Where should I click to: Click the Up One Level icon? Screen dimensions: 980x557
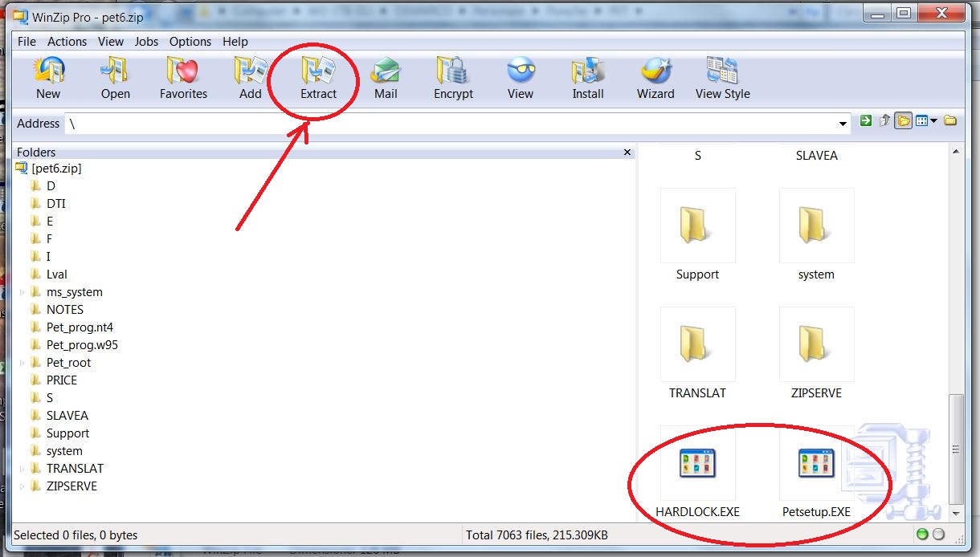[x=884, y=121]
